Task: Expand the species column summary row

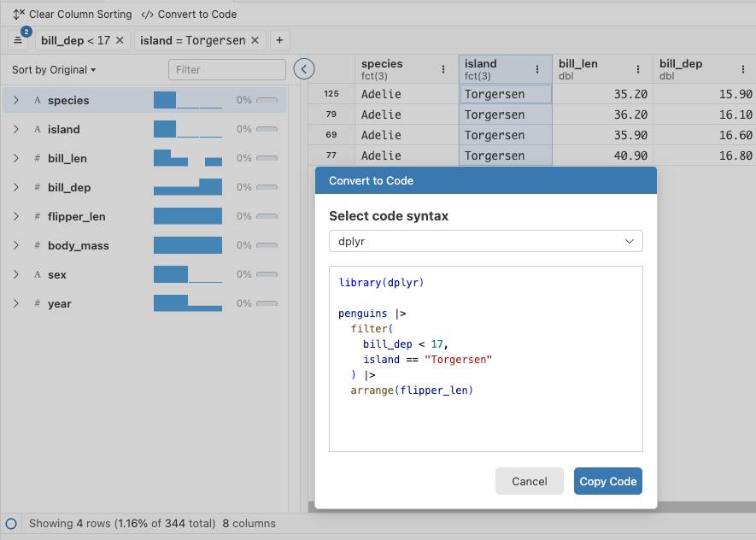Action: pyautogui.click(x=16, y=100)
